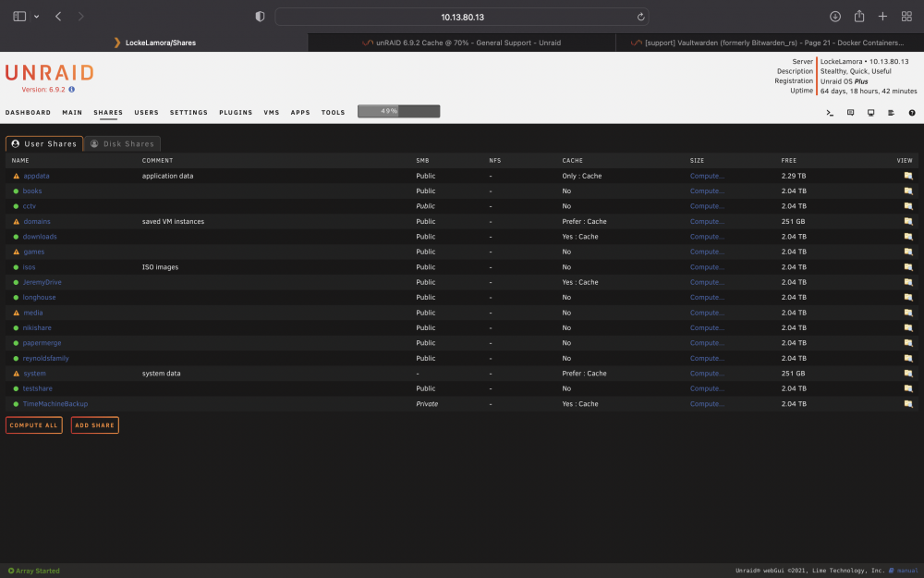Click Compute size for downloads share
This screenshot has height=578, width=924.
707,237
